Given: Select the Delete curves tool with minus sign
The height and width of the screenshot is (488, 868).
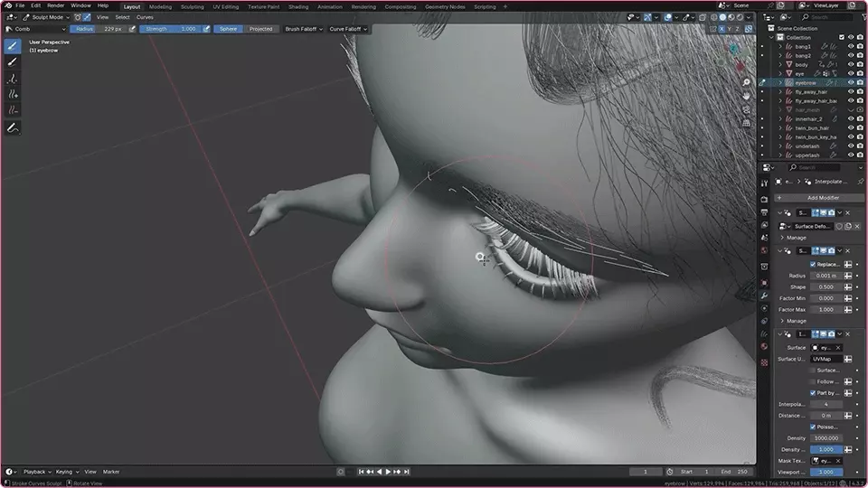Looking at the screenshot, I should click(12, 110).
